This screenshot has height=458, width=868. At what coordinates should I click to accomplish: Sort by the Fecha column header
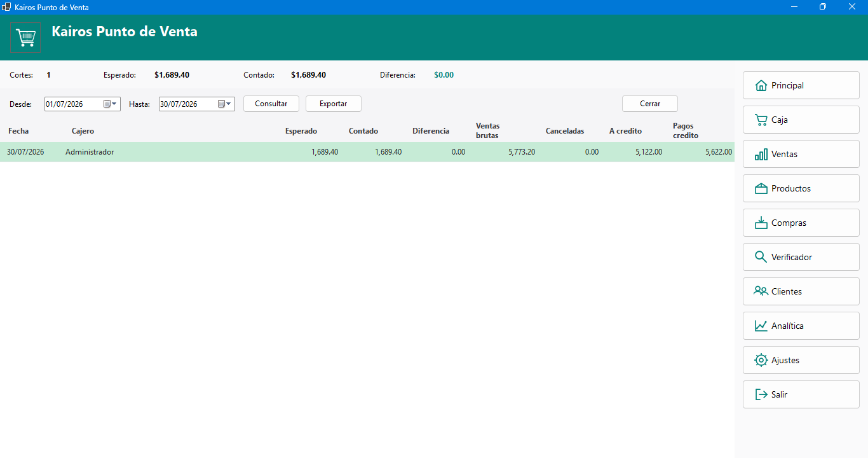18,131
